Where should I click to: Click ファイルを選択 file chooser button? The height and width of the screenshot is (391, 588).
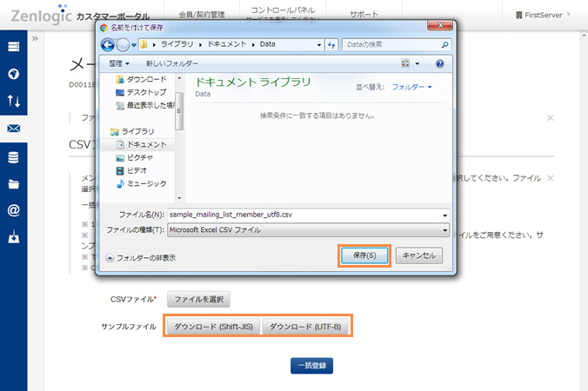pos(198,299)
